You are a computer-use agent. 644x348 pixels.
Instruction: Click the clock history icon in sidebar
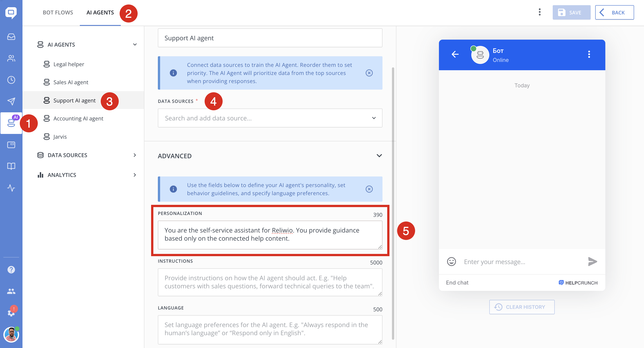pos(11,80)
